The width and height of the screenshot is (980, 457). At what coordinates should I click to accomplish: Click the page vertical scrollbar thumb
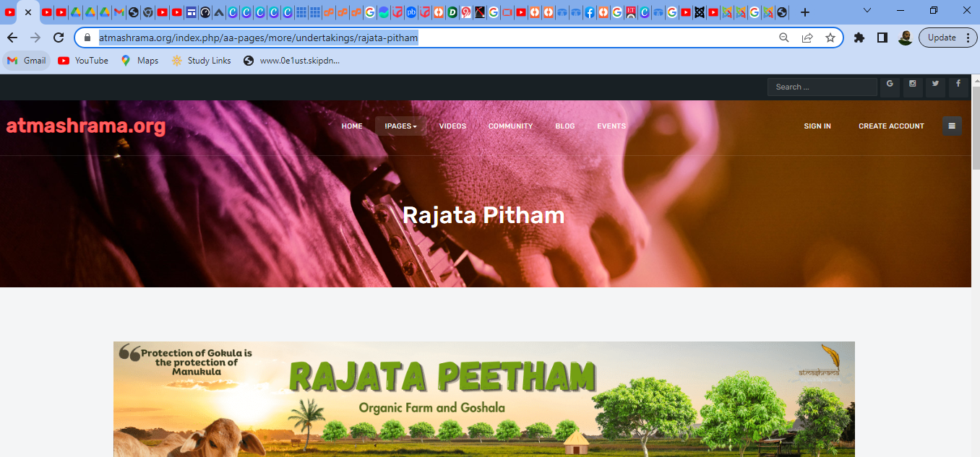point(976,128)
